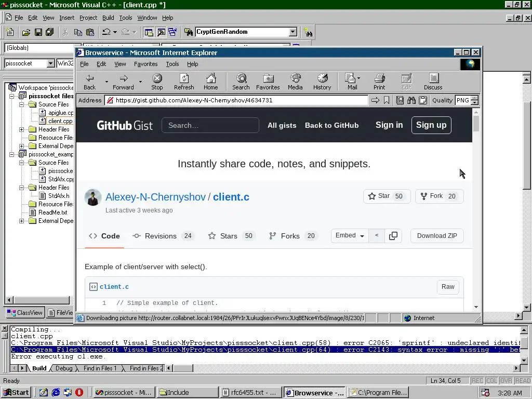Open the Embed dropdown

pos(350,235)
